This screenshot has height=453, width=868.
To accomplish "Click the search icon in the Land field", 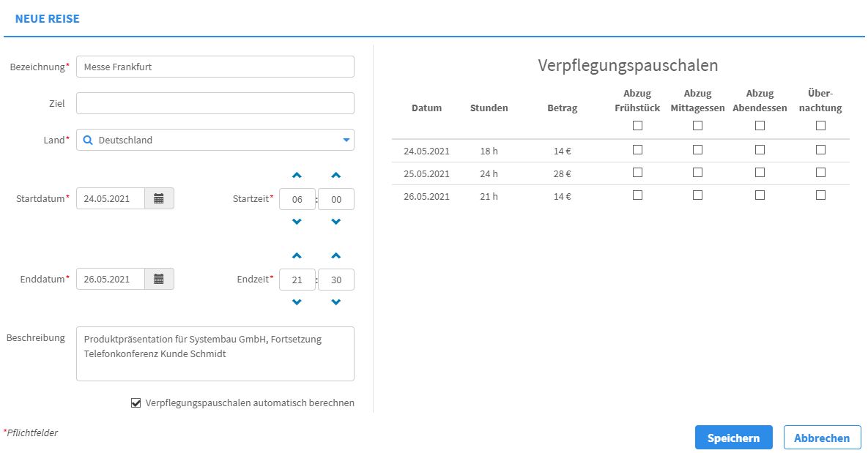I will (x=87, y=139).
